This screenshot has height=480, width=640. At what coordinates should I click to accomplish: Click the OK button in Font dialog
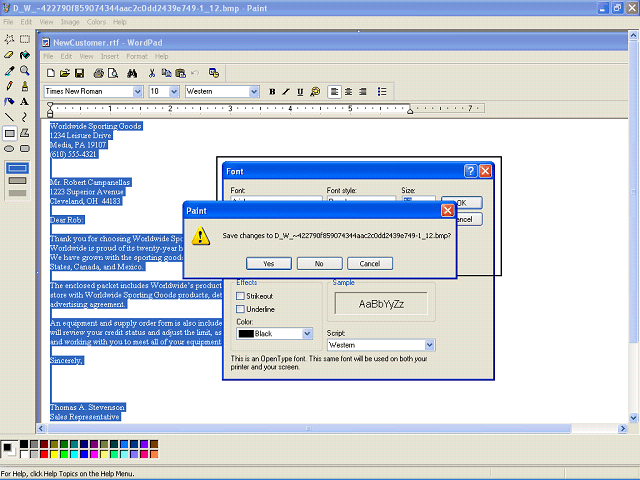[462, 203]
